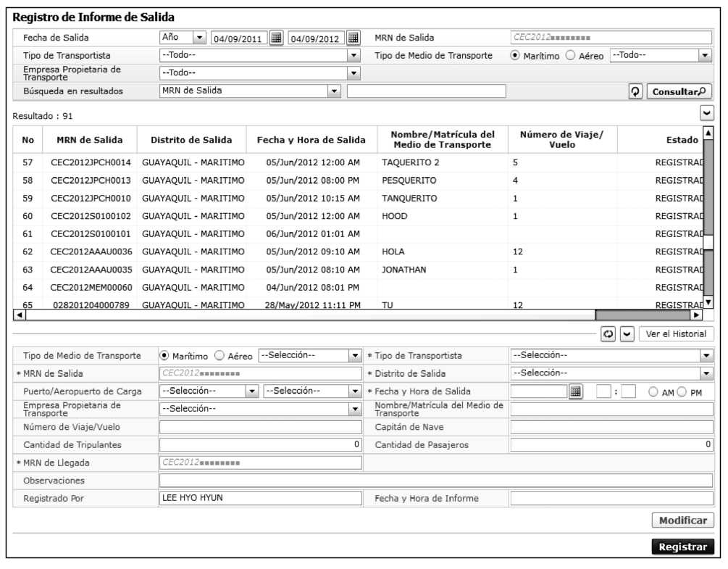Click the Registrado Por field

click(x=261, y=499)
